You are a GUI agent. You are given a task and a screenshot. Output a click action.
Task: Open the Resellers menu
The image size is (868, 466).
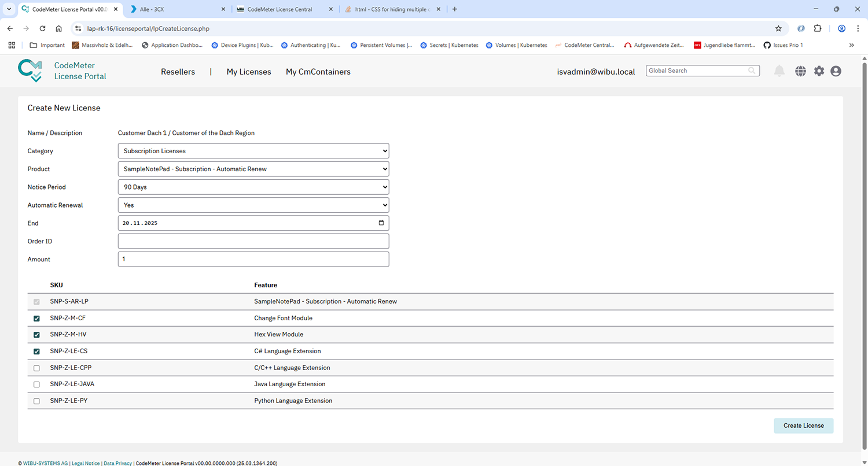[x=178, y=72]
